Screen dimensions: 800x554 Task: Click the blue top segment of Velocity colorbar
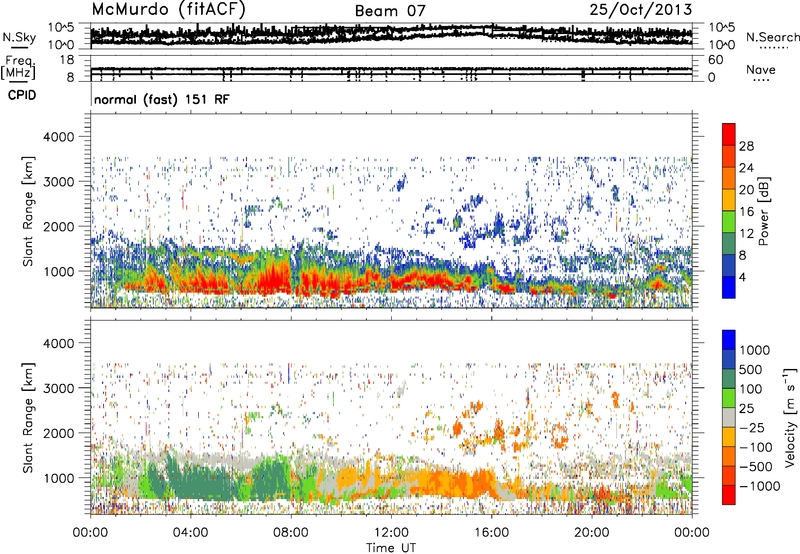point(729,340)
